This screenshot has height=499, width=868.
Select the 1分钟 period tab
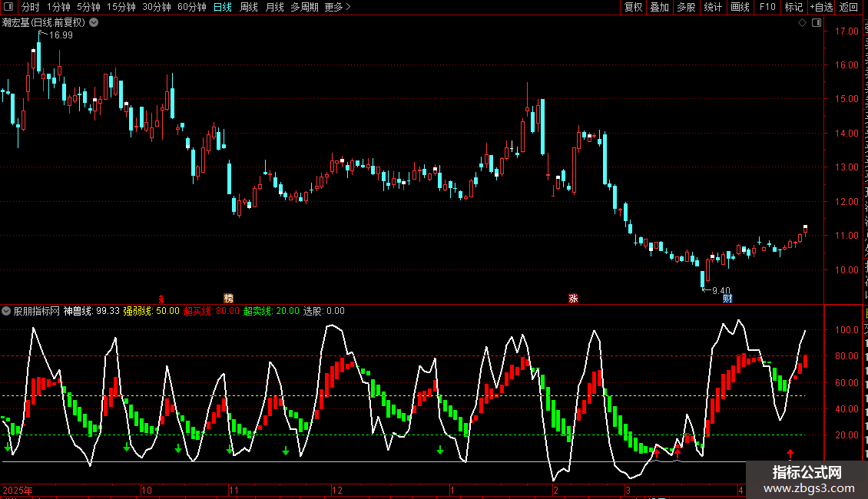[58, 7]
